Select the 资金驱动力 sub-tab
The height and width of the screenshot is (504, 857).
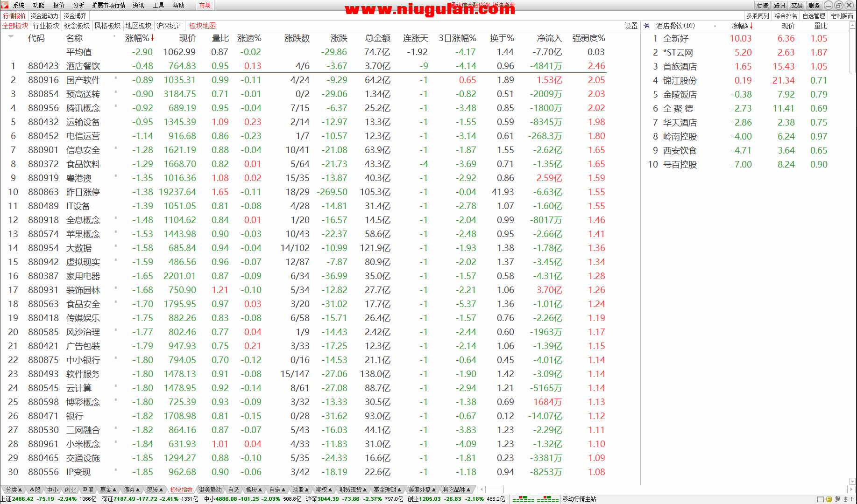click(45, 16)
